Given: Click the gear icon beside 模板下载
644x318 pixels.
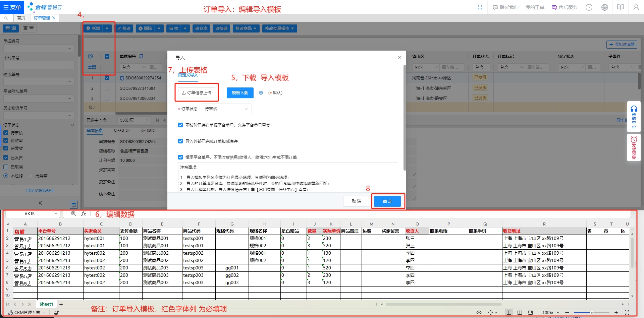Looking at the screenshot, I should (261, 93).
